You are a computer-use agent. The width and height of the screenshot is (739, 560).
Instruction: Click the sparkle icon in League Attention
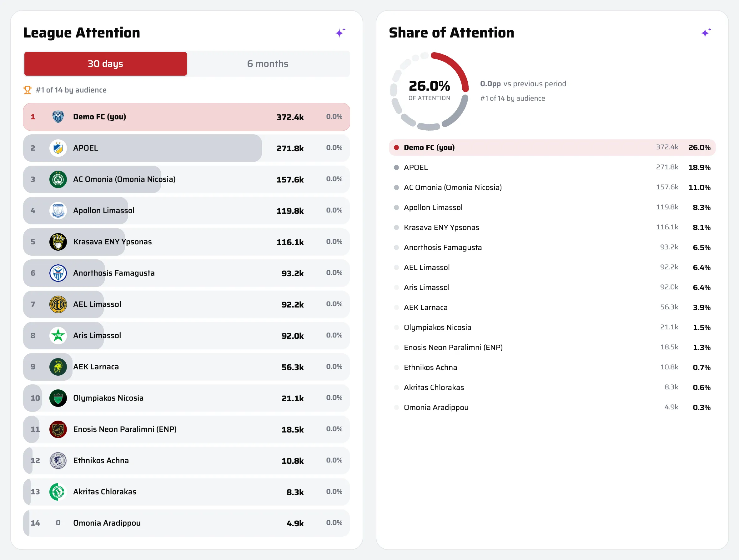point(340,33)
